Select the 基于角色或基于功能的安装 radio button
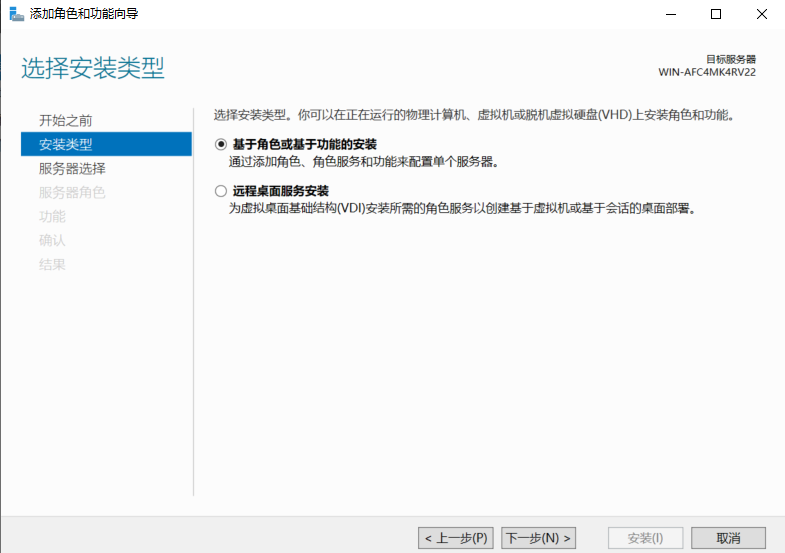 pyautogui.click(x=221, y=145)
